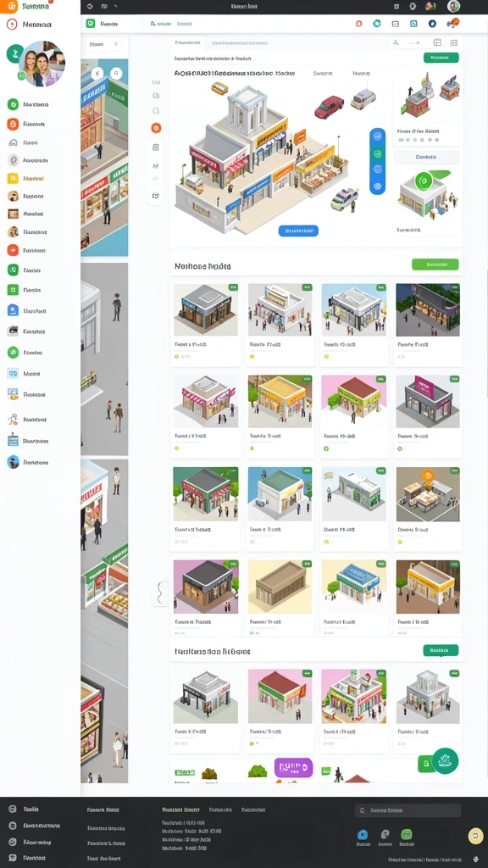Click the search field in the footer

point(408,810)
